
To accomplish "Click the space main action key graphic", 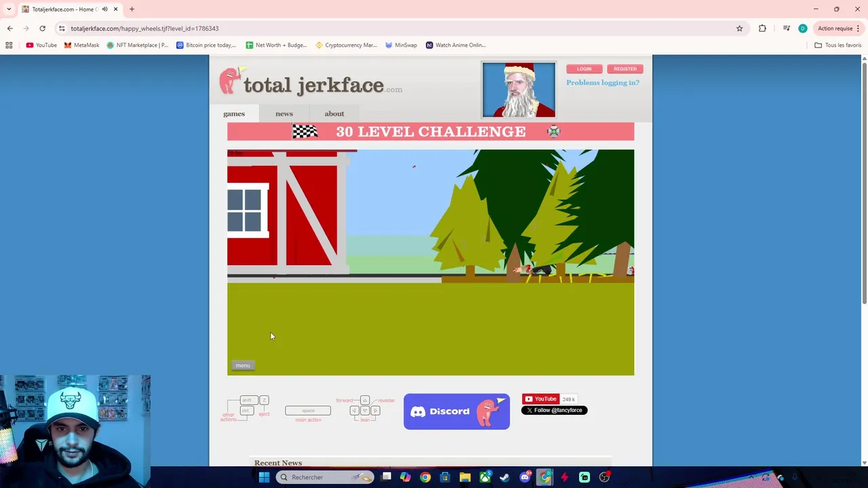I will [x=308, y=411].
